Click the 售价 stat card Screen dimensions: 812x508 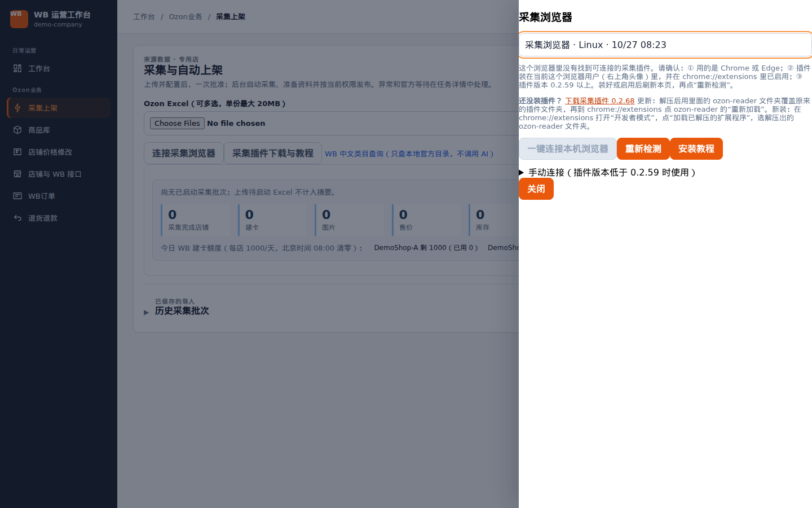click(x=427, y=220)
